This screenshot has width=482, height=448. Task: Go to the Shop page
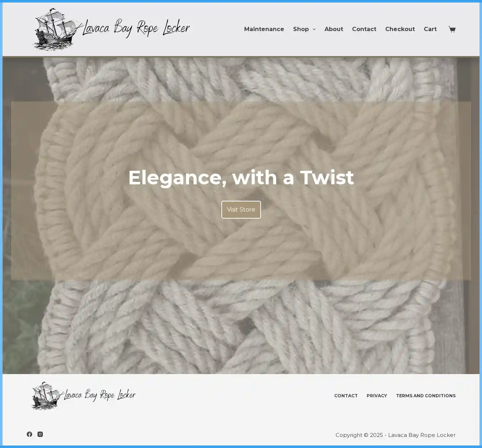(x=301, y=29)
